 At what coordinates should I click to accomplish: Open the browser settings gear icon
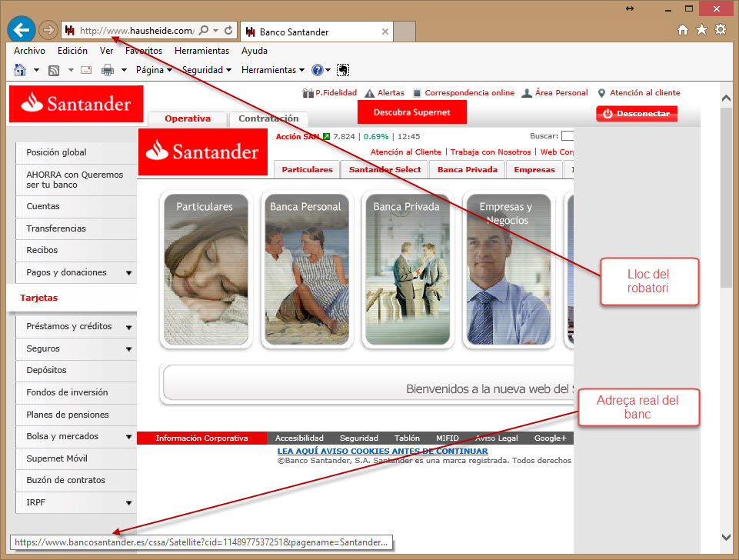tap(721, 30)
